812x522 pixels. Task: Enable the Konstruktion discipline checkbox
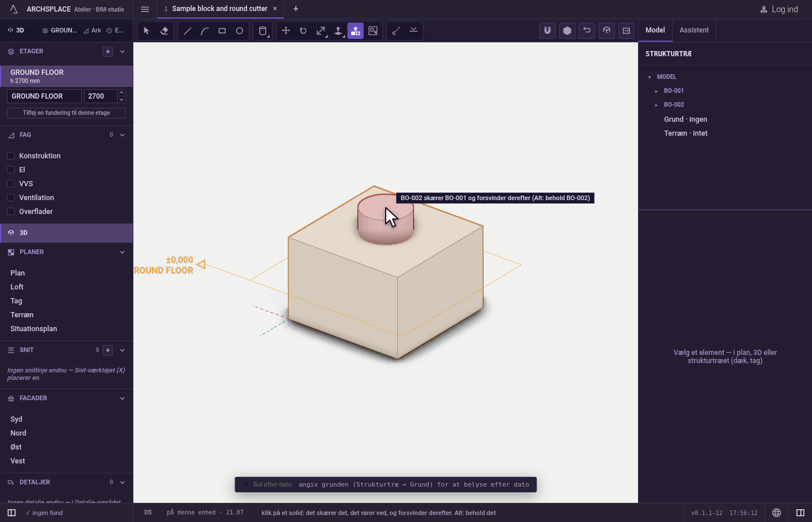pos(10,155)
